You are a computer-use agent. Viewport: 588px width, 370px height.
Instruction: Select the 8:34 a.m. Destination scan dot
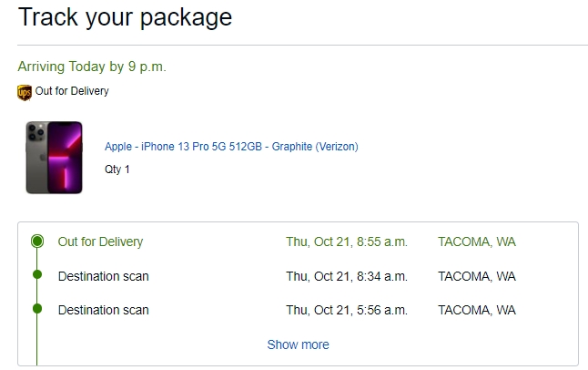(37, 274)
